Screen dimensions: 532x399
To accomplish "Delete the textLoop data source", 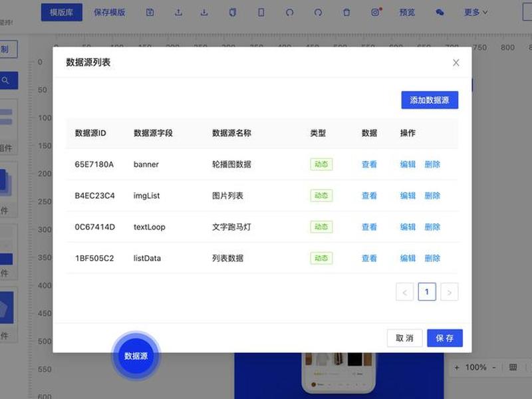I will pyautogui.click(x=432, y=227).
